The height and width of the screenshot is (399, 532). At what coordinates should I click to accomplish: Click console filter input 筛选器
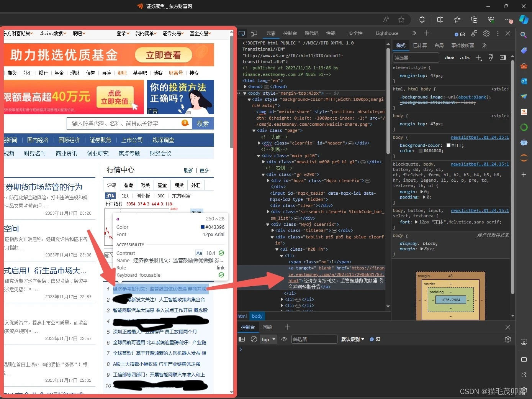tap(314, 339)
